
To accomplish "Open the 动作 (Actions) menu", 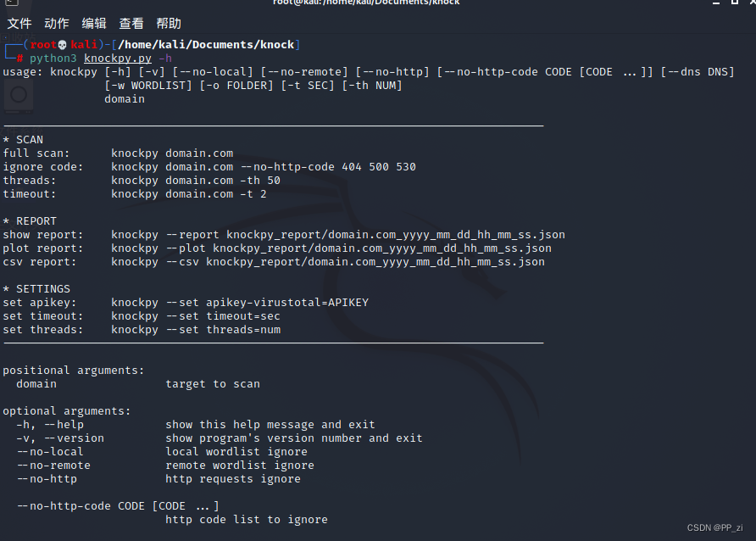I will tap(56, 23).
